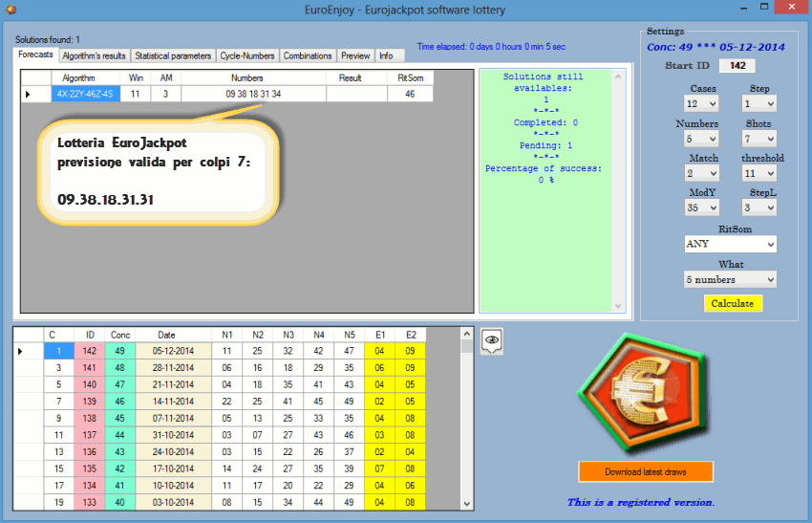Screen dimensions: 812x523
Task: Expand the StepL dropdown showing 3
Action: (x=759, y=207)
